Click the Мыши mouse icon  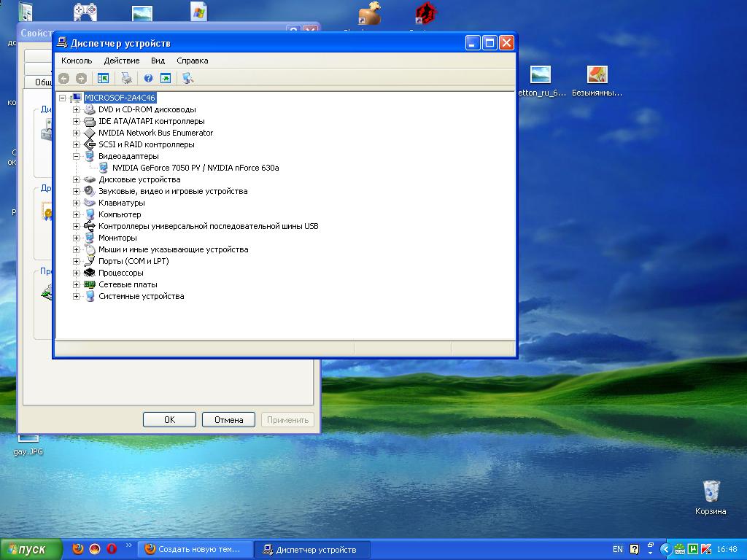pos(90,249)
